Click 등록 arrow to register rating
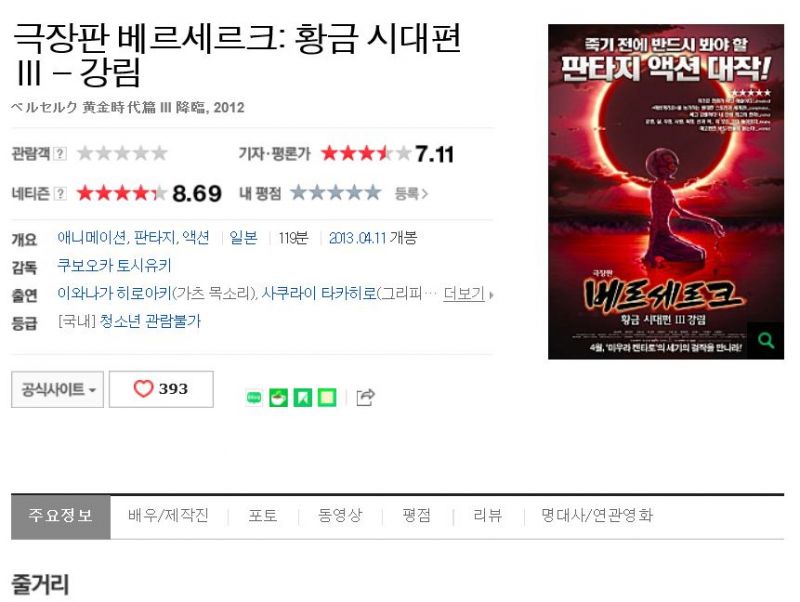Image resolution: width=800 pixels, height=602 pixels. [x=411, y=193]
